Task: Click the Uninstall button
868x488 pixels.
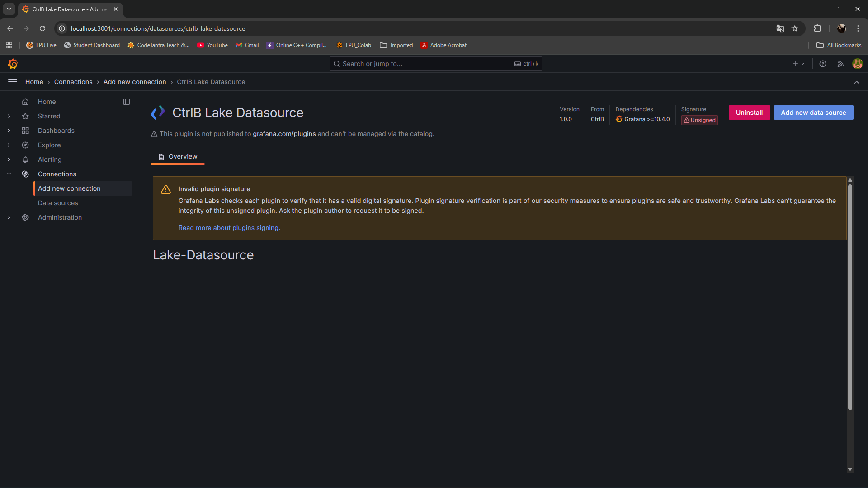Action: [x=749, y=113]
